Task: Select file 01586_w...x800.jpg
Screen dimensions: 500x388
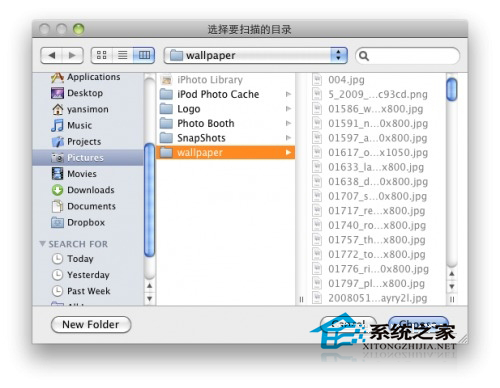Action: tap(376, 109)
